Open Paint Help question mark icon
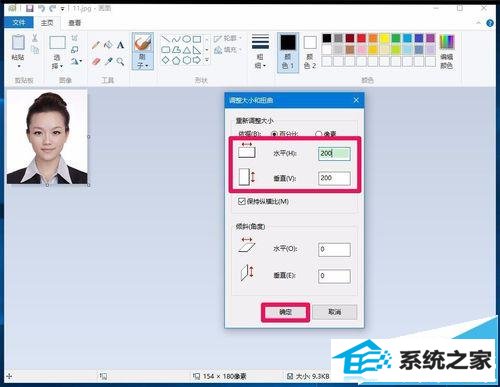The height and width of the screenshot is (387, 500). 490,23
